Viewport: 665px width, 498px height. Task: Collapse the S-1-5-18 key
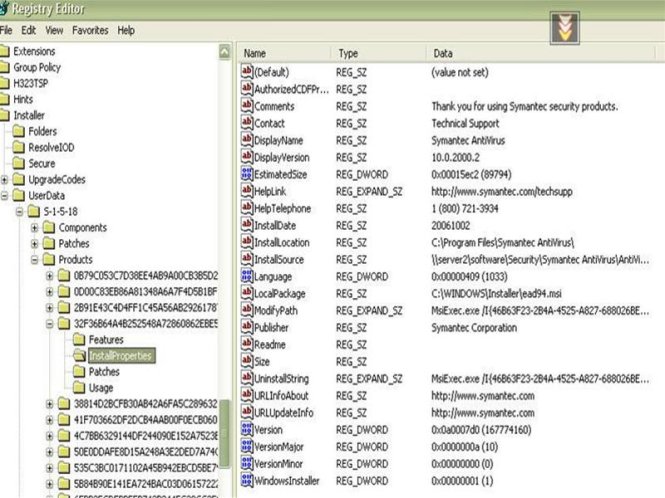point(20,212)
